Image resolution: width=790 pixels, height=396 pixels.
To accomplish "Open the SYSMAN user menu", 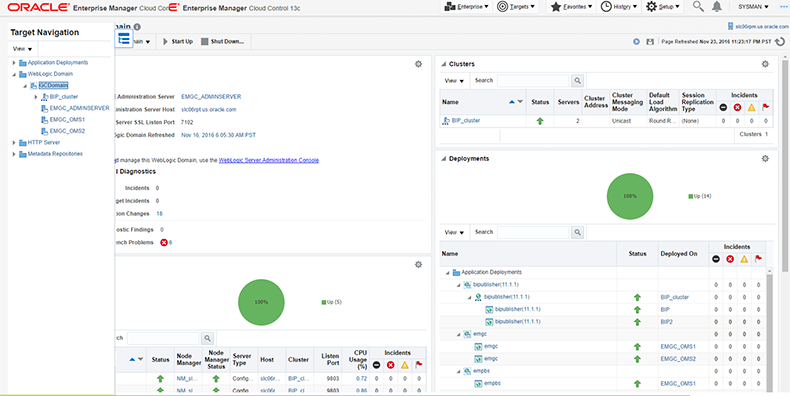I will pos(754,7).
